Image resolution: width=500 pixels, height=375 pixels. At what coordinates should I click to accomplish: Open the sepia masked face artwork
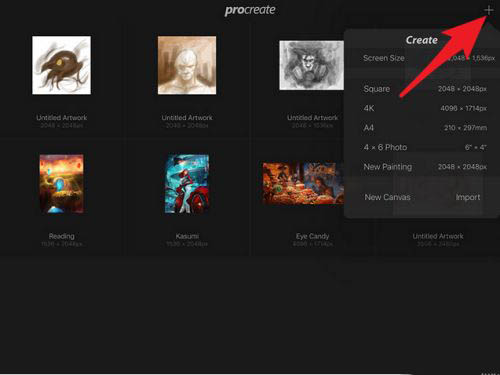click(x=187, y=65)
